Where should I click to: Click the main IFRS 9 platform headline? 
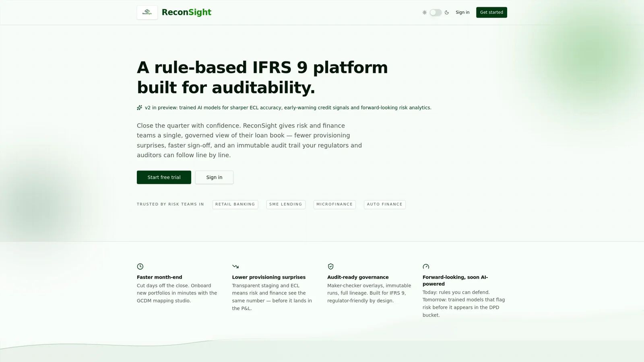coord(262,77)
